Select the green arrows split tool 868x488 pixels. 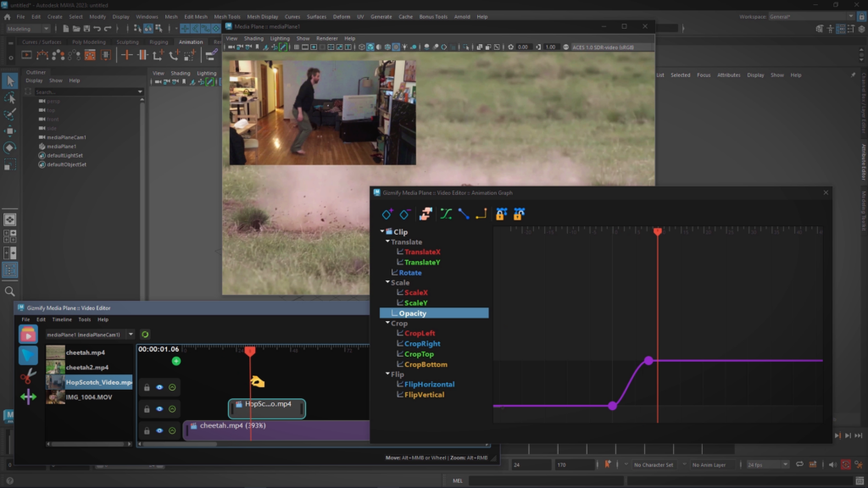pos(28,396)
